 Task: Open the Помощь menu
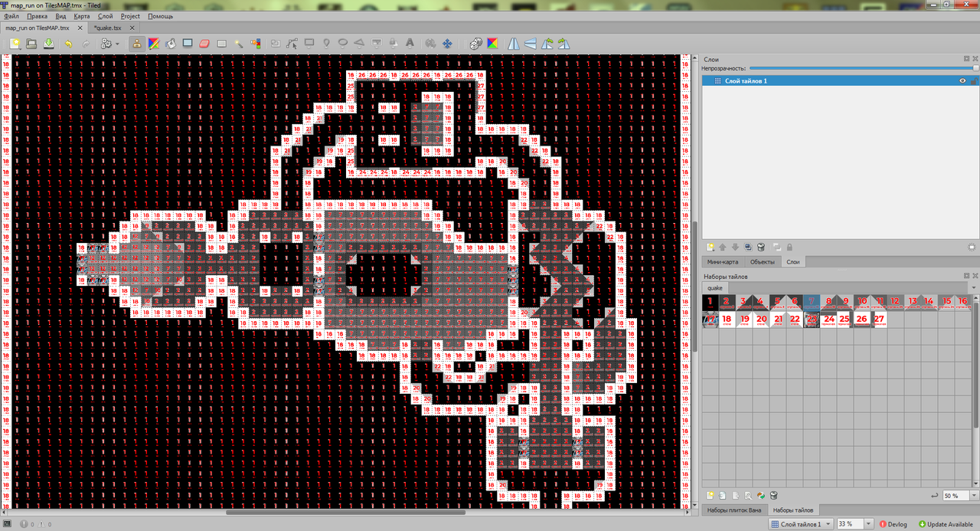coord(160,16)
